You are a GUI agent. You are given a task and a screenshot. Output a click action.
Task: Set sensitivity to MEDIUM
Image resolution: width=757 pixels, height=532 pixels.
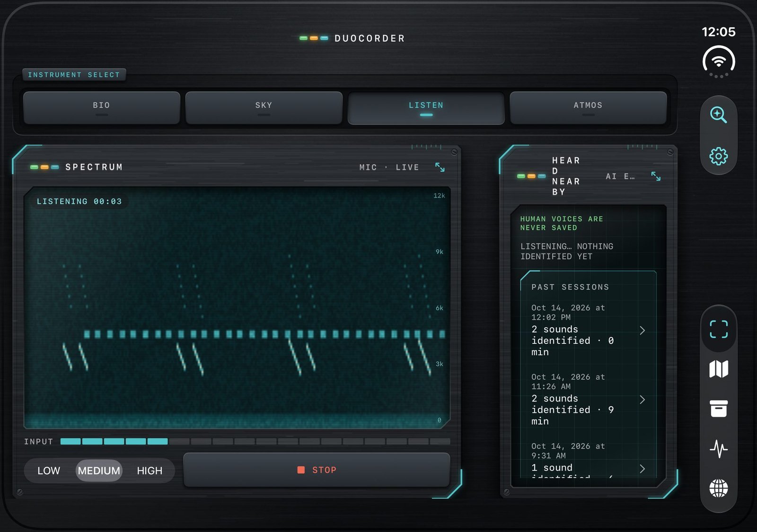point(99,471)
